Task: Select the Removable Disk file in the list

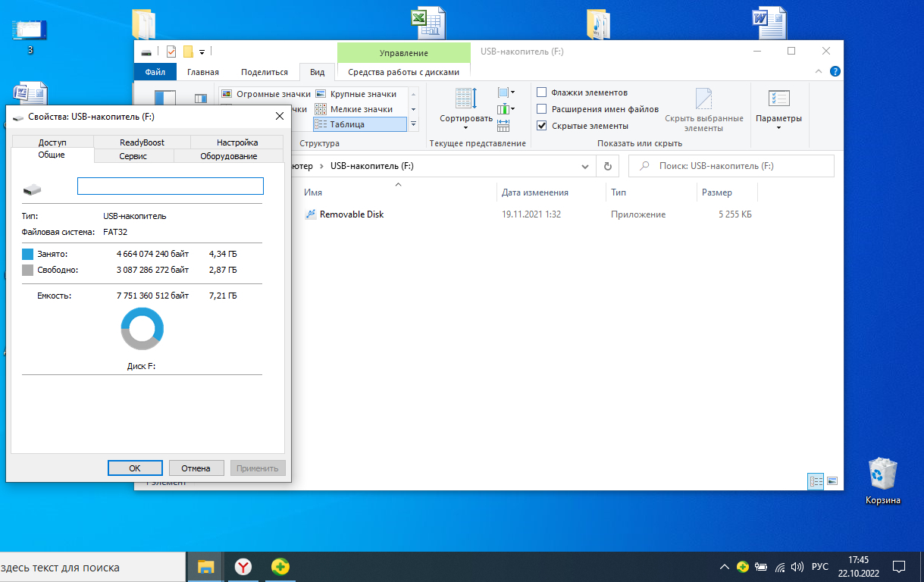Action: coord(351,214)
